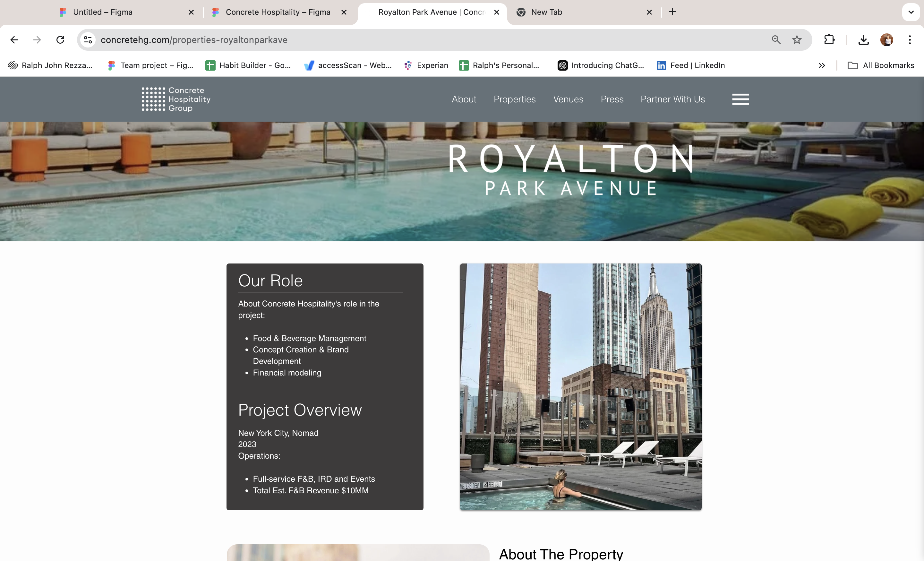Image resolution: width=924 pixels, height=561 pixels.
Task: Open the All Bookmarks folder
Action: [880, 65]
